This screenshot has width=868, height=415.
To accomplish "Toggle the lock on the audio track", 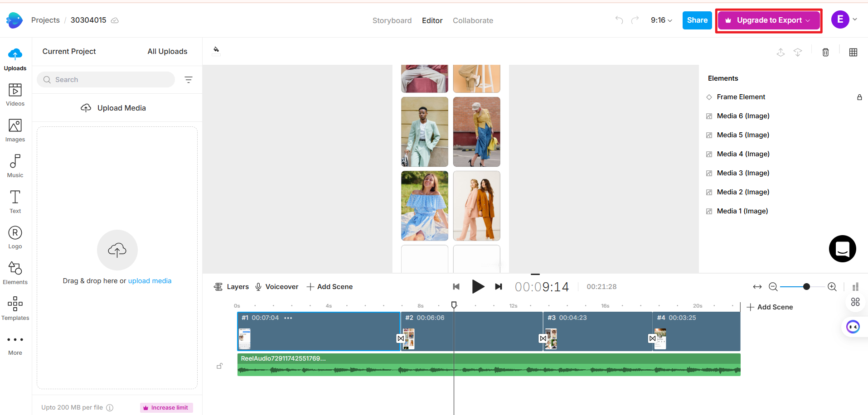I will tap(220, 366).
